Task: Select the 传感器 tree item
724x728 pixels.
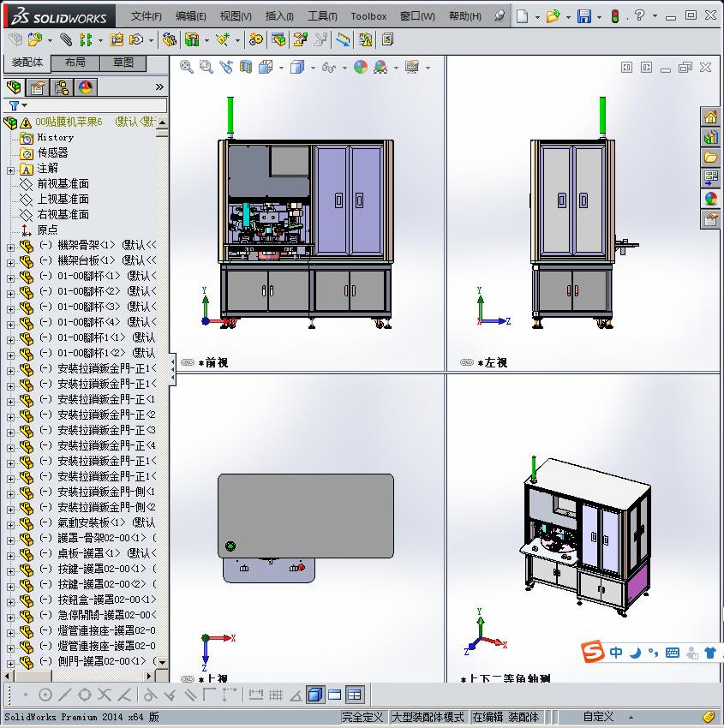Action: tap(52, 152)
